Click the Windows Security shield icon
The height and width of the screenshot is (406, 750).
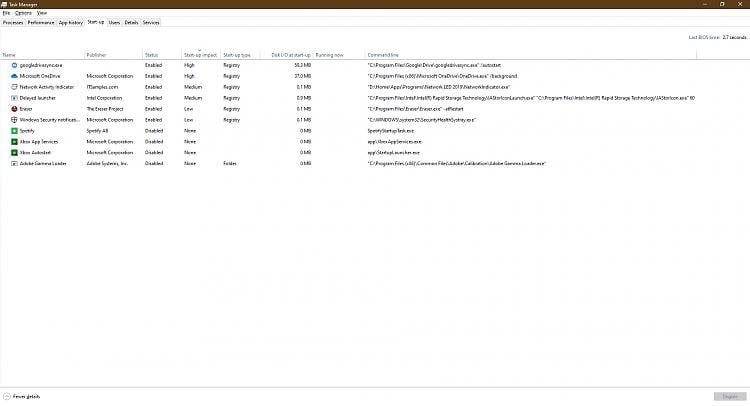[x=14, y=120]
